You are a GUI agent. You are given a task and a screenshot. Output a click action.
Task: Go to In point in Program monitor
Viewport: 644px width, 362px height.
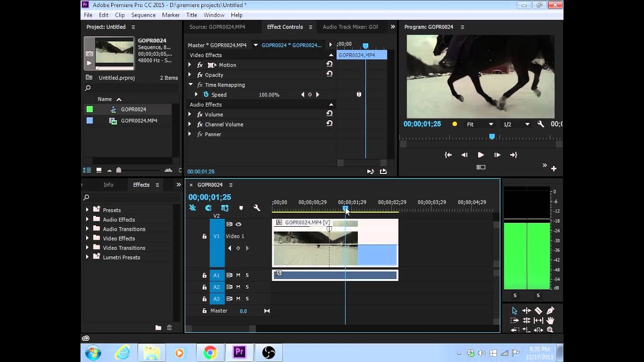[x=448, y=155]
